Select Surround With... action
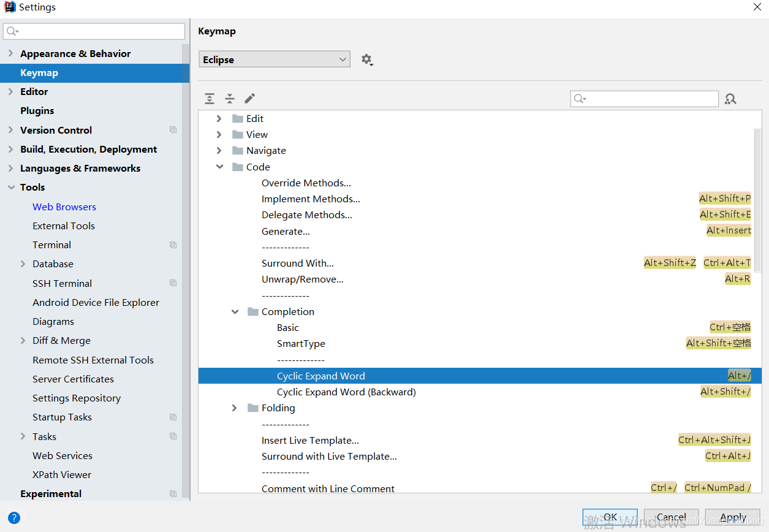This screenshot has width=769, height=532. [x=298, y=263]
